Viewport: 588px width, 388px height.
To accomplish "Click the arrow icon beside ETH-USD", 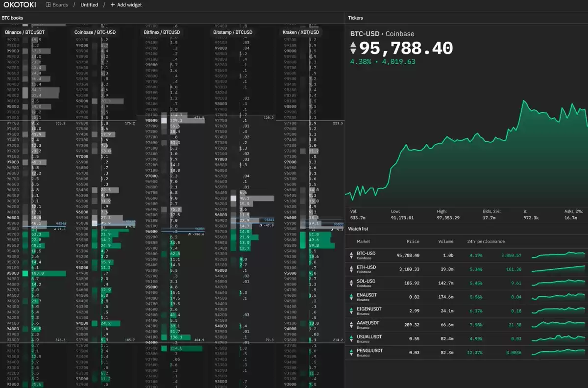I will (x=351, y=269).
